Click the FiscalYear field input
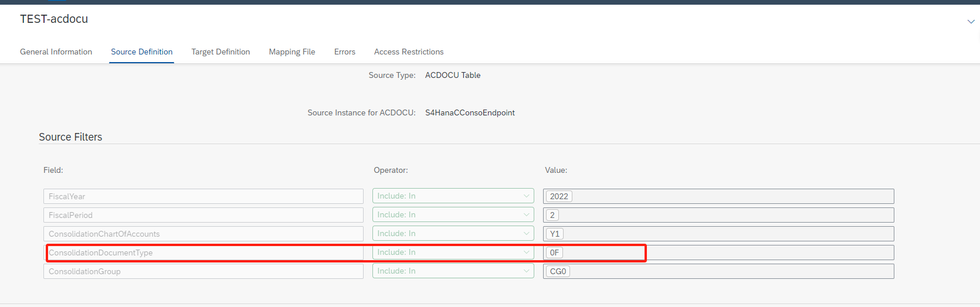 click(204, 196)
